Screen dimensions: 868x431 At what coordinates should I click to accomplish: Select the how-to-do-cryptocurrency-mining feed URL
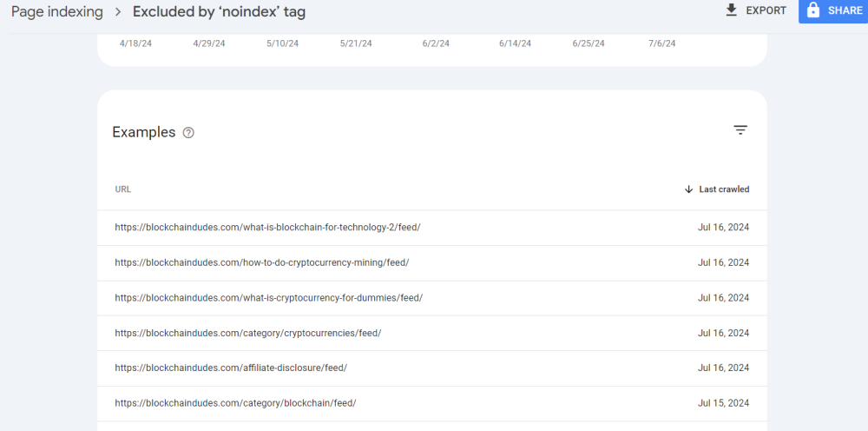[x=261, y=262]
